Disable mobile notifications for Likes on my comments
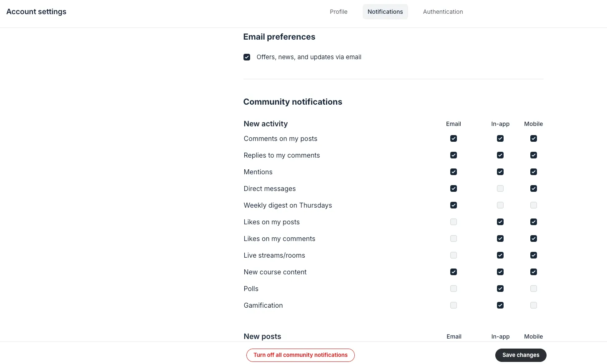The width and height of the screenshot is (607, 364). (x=534, y=238)
